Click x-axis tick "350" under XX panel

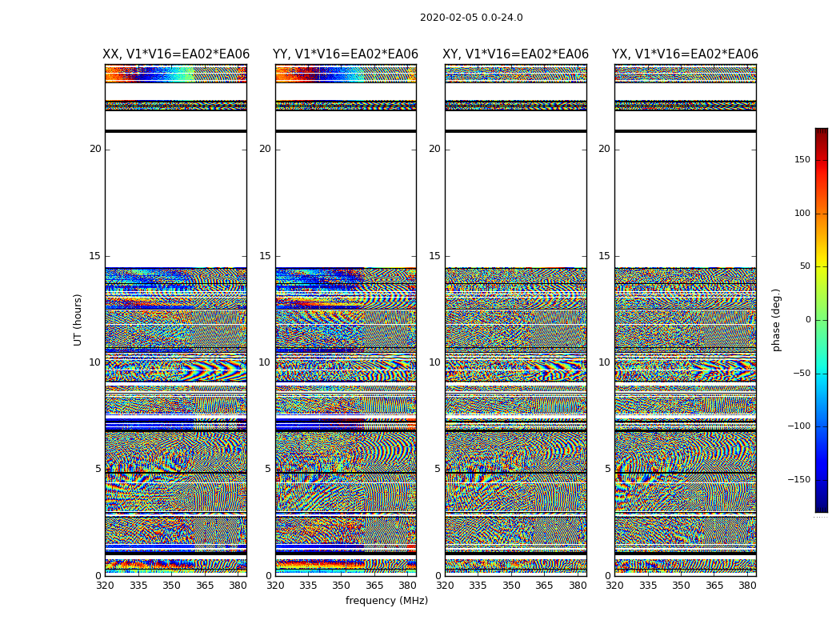pyautogui.click(x=171, y=586)
